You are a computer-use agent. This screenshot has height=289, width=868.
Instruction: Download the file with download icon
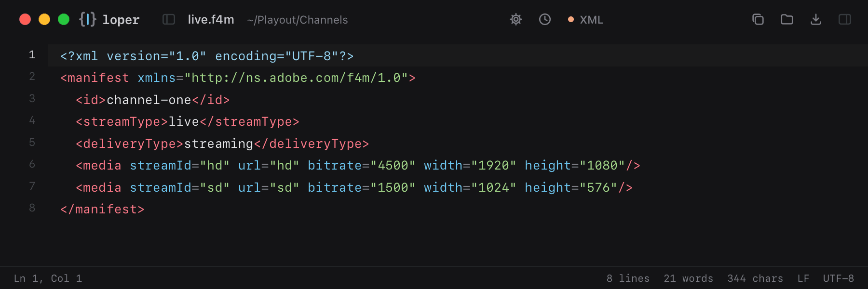816,19
